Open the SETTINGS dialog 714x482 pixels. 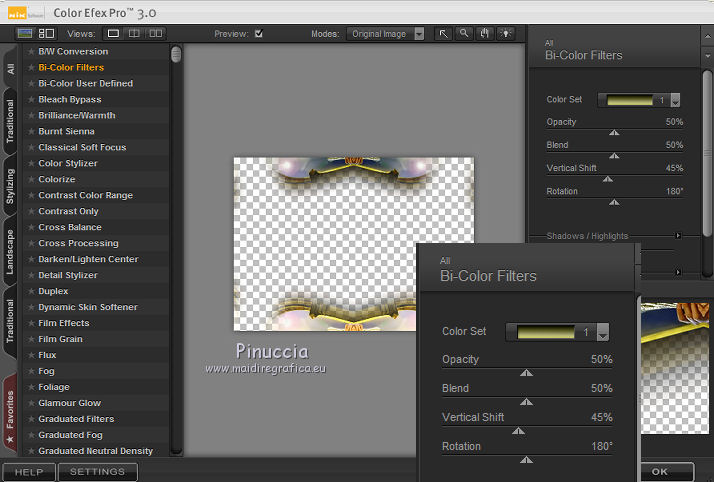click(x=97, y=472)
